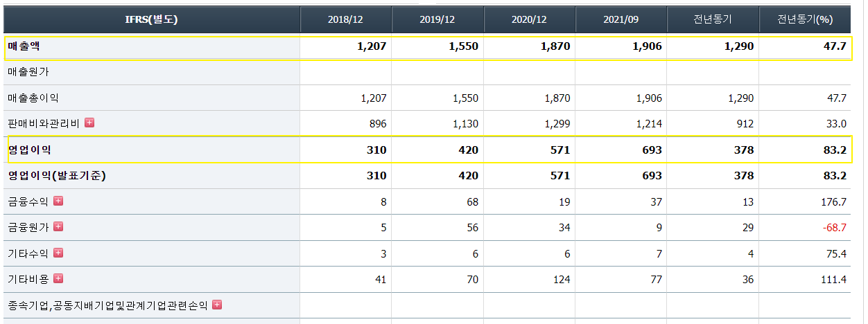Select the 금융원가 label text

coord(28,227)
